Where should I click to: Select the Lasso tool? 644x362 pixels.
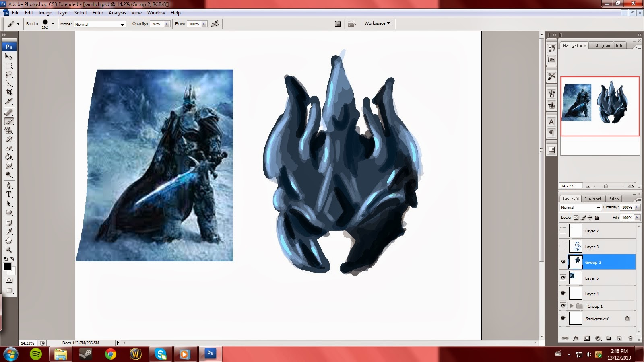[x=9, y=75]
